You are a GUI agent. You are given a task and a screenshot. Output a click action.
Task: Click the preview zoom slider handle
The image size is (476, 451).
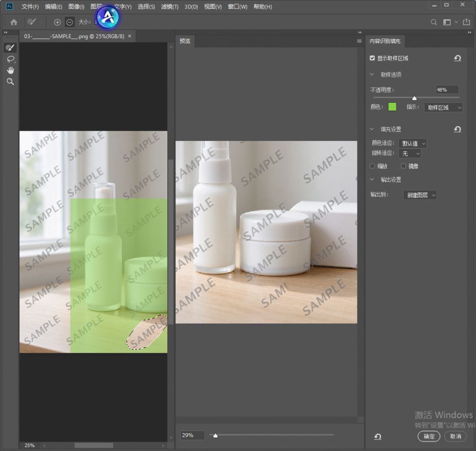point(216,436)
